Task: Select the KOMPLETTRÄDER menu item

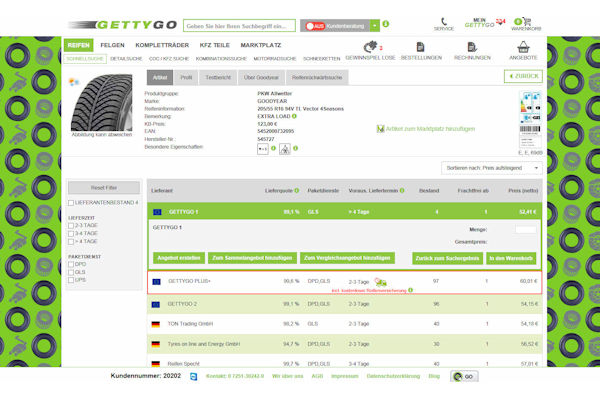Action: [x=162, y=45]
